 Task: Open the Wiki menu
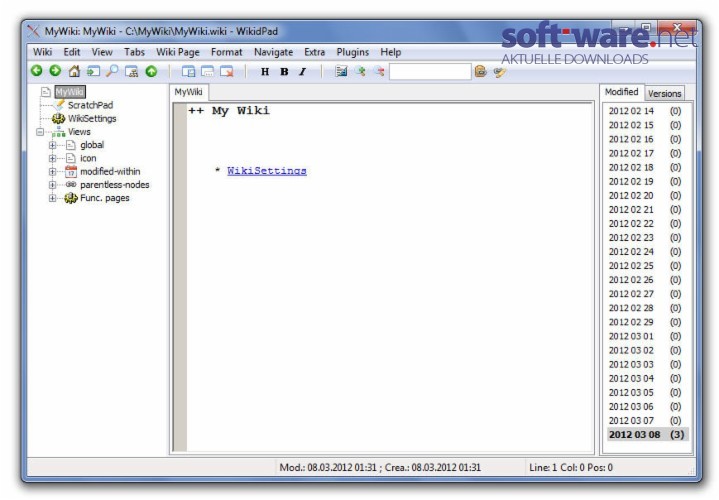42,52
